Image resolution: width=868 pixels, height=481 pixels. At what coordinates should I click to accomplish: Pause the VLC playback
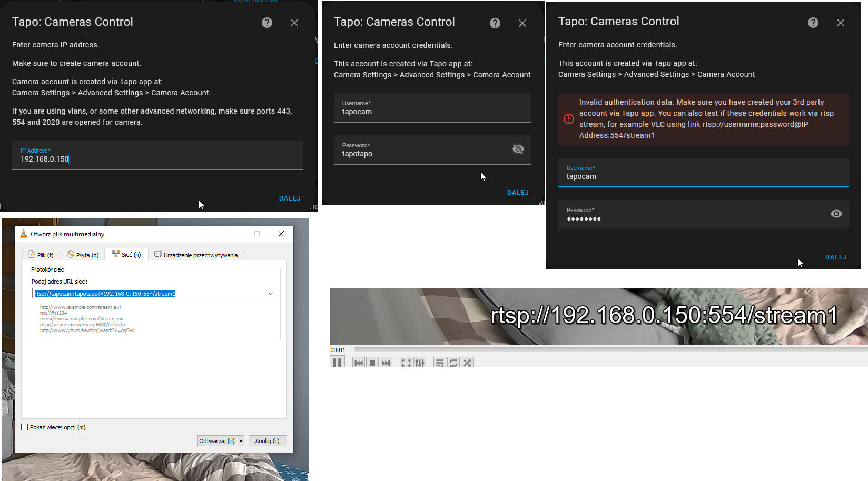[x=338, y=362]
